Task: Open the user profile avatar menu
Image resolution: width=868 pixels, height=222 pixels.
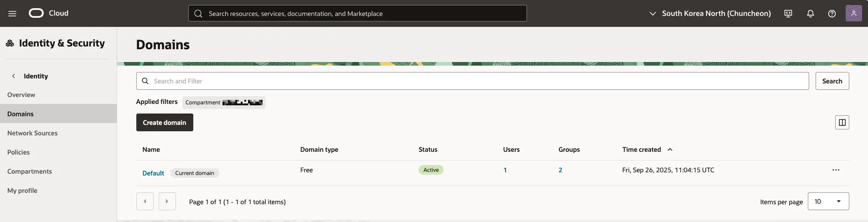Action: (853, 13)
